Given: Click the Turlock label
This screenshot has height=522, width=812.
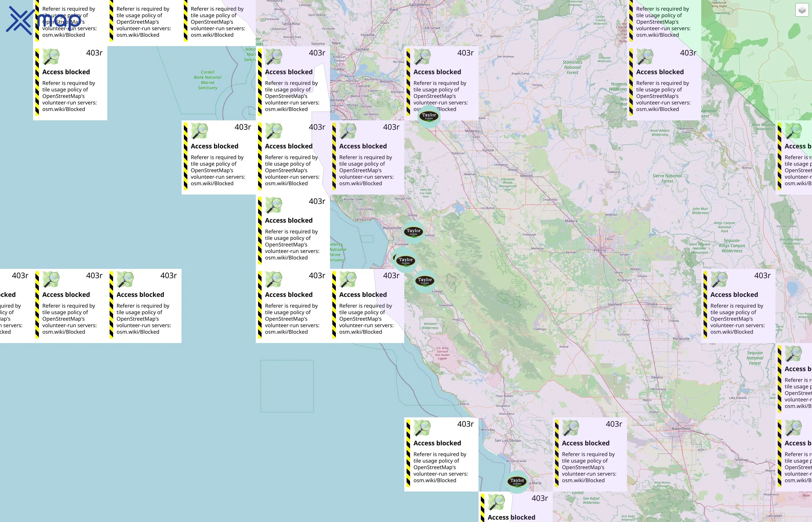Looking at the screenshot, I should (x=488, y=150).
